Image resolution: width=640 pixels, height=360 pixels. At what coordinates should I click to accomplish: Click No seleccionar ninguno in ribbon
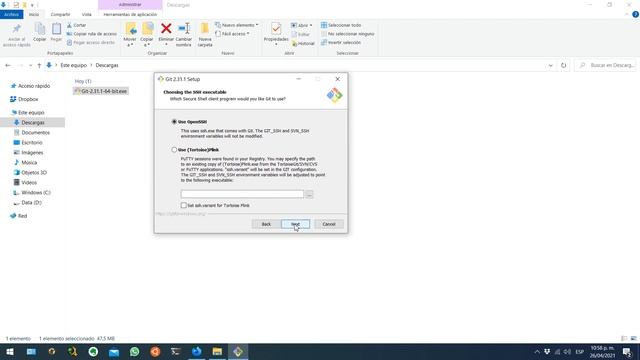347,34
